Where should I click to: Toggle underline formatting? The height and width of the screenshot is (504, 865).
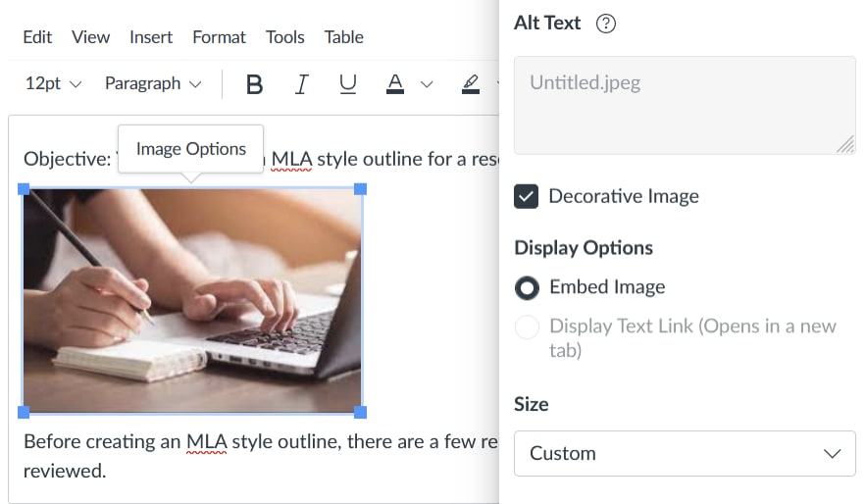coord(347,84)
